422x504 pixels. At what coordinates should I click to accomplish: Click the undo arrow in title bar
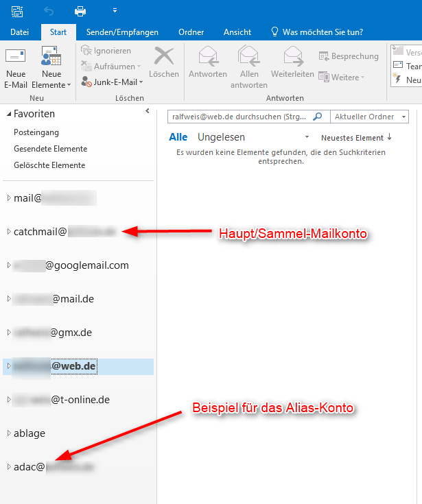[49, 12]
